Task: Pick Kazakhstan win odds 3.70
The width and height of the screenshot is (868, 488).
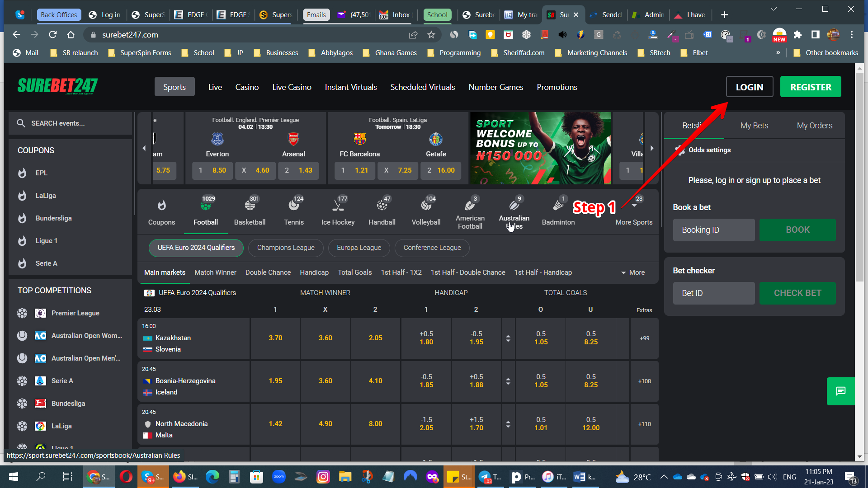Action: (275, 338)
